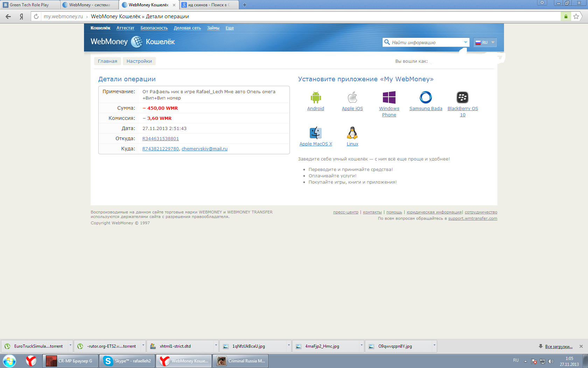
Task: Open downloaded file EuroTruckSimula torrent
Action: tap(35, 346)
